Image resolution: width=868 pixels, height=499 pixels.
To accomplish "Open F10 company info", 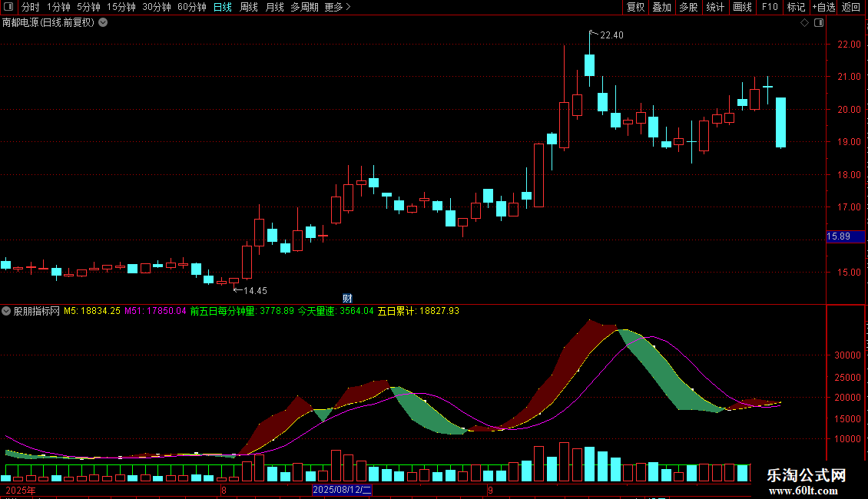I will pyautogui.click(x=770, y=7).
